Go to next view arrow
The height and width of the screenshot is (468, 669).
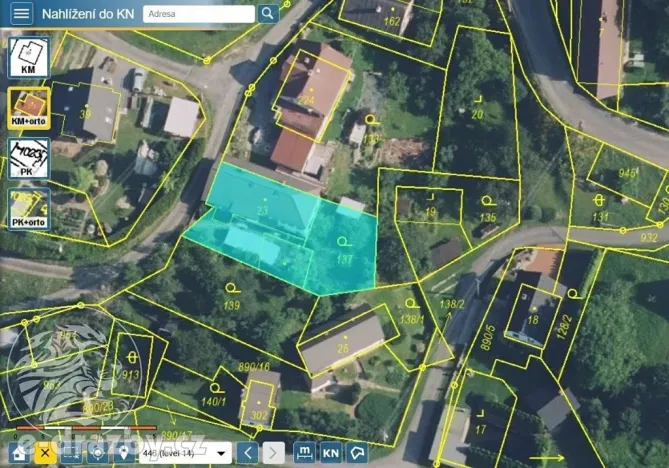pos(274,453)
